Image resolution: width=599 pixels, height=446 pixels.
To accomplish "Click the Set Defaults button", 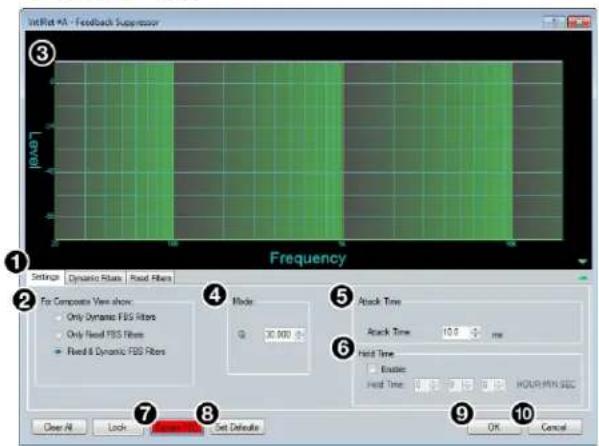I will tap(237, 427).
